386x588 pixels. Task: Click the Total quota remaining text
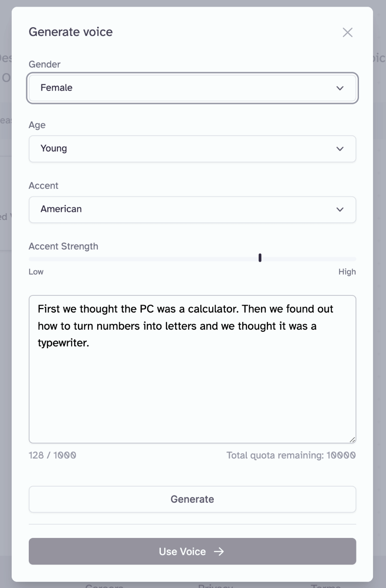click(291, 455)
